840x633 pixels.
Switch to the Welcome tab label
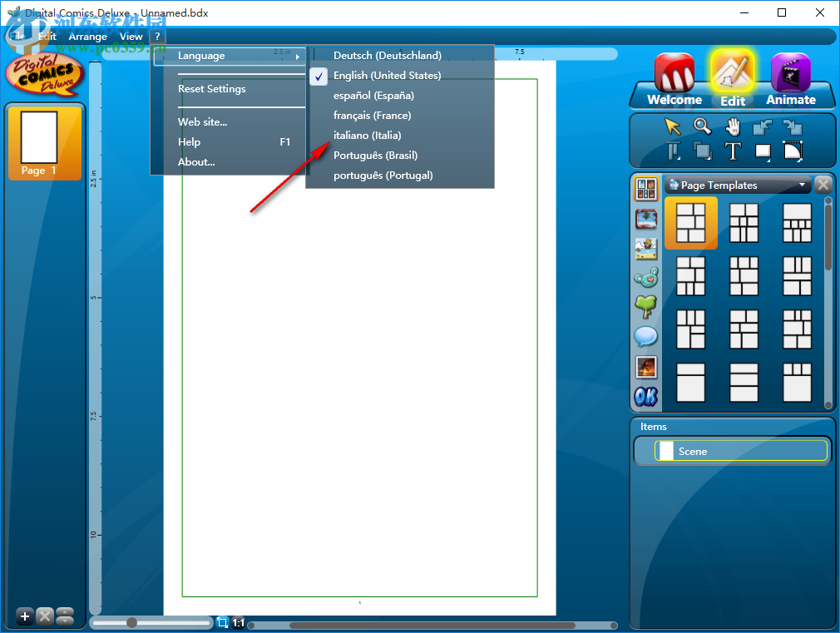click(674, 100)
